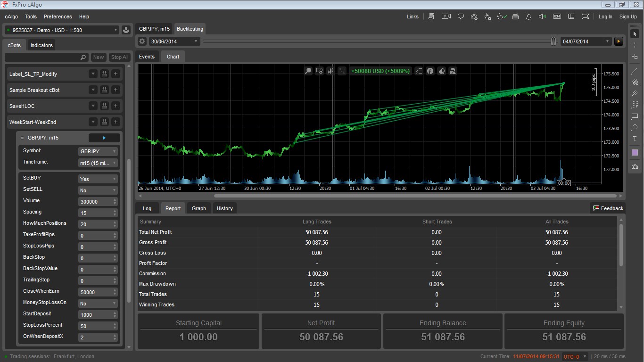The image size is (644, 362).
Task: Open the chart zoom magnifier
Action: tap(308, 71)
